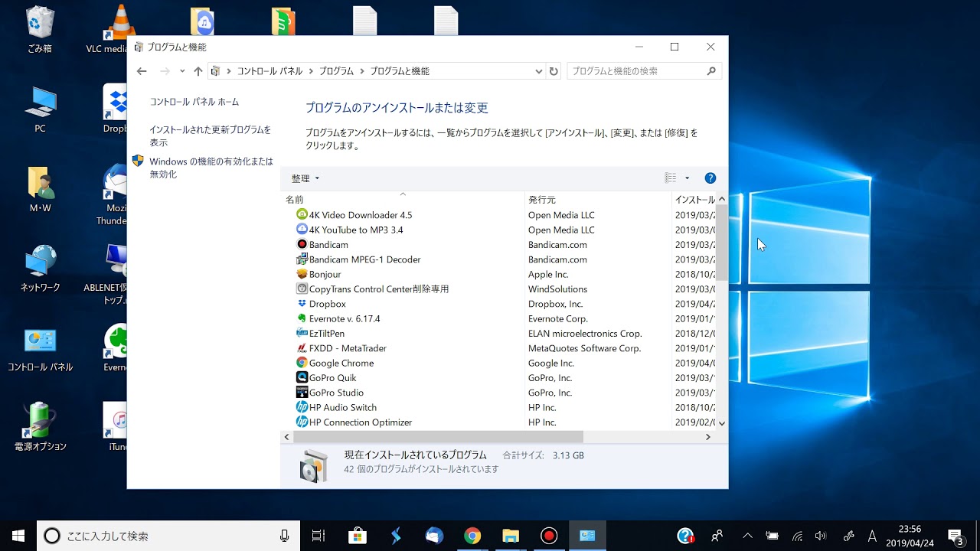The width and height of the screenshot is (980, 551).
Task: Select the 4K Video Downloader 4.5 icon
Action: (302, 215)
